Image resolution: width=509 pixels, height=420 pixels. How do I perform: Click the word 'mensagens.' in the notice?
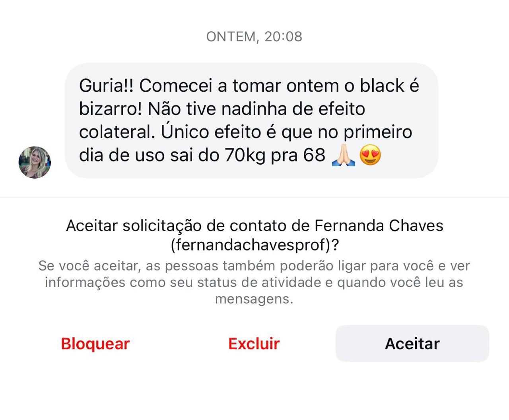[x=254, y=299]
